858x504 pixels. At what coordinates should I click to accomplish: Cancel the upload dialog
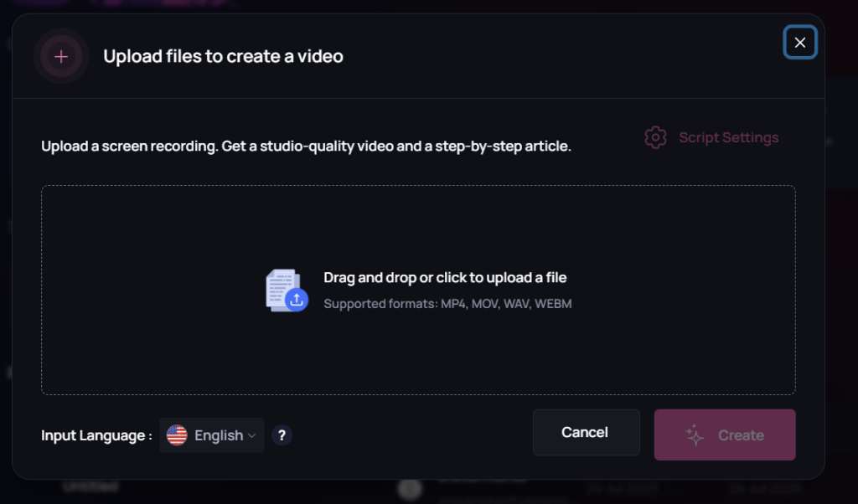click(x=586, y=432)
